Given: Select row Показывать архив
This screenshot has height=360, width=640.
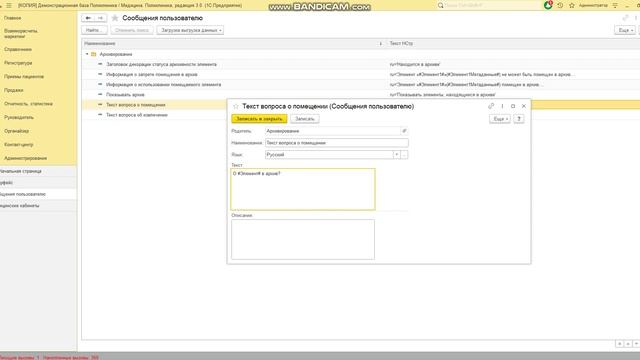Looking at the screenshot, I should (x=361, y=95).
